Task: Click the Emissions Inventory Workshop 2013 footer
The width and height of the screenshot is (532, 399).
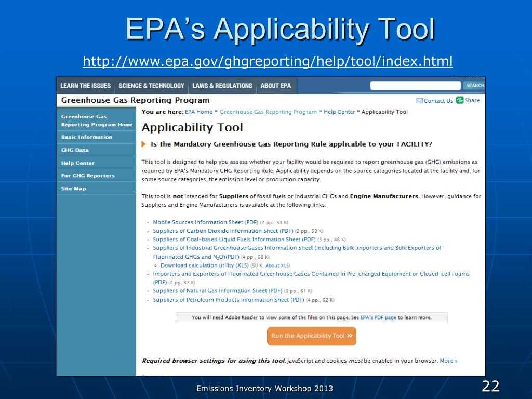Action: click(x=264, y=389)
